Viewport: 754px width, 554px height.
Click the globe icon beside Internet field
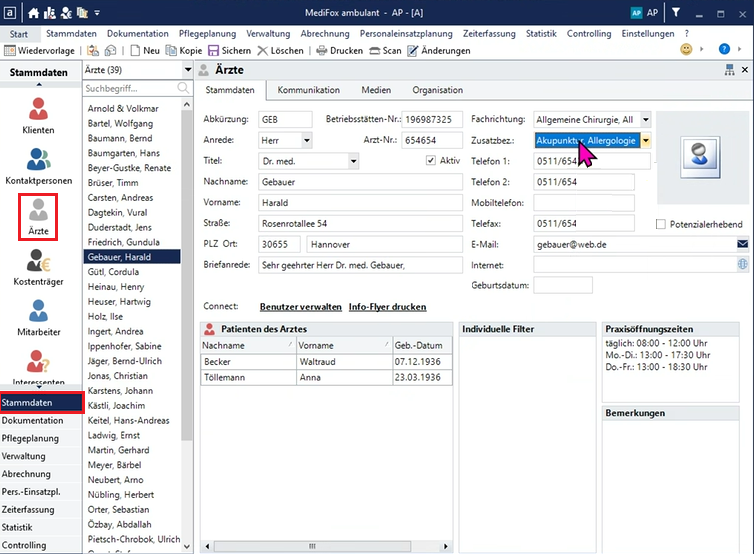click(742, 265)
